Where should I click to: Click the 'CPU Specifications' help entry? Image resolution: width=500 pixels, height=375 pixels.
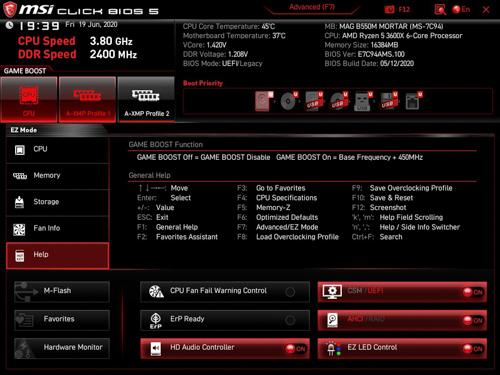click(x=287, y=198)
